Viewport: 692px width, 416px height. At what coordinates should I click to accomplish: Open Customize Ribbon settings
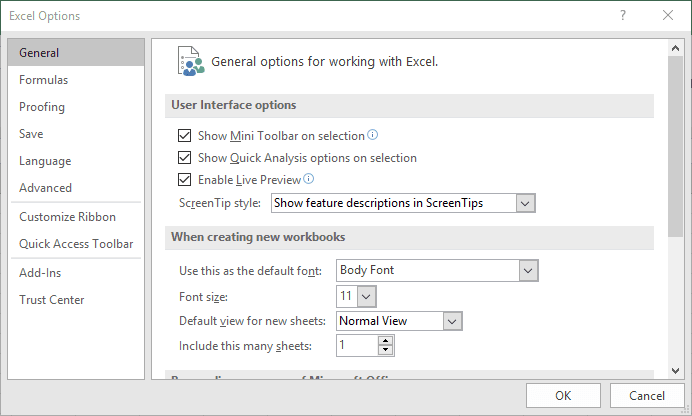pos(76,217)
